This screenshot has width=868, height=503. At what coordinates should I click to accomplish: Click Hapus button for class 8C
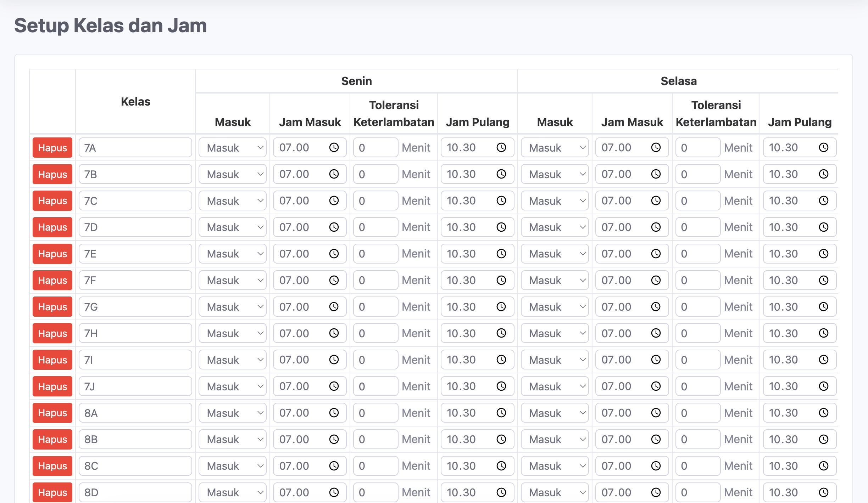point(52,466)
